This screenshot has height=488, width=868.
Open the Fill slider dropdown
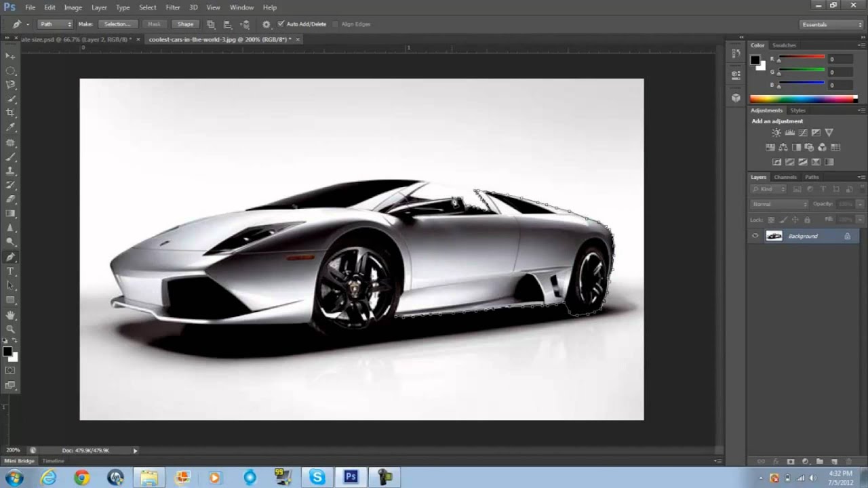coord(861,220)
